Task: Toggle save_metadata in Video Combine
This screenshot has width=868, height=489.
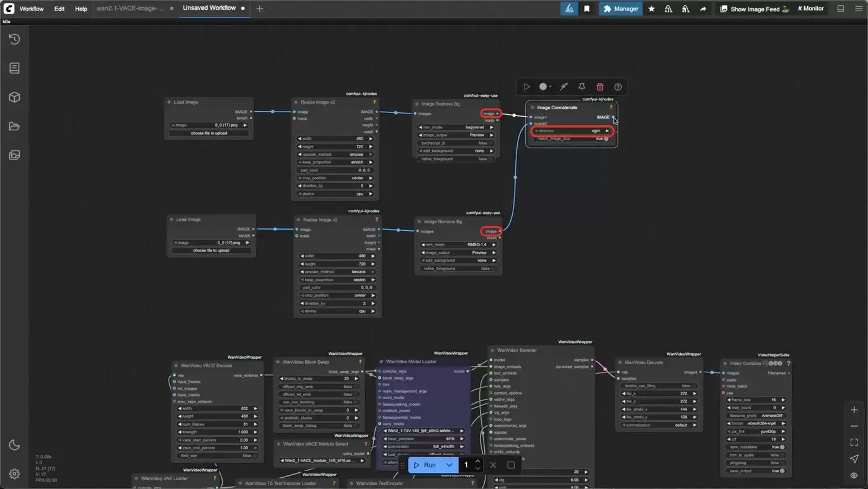Action: 756,447
